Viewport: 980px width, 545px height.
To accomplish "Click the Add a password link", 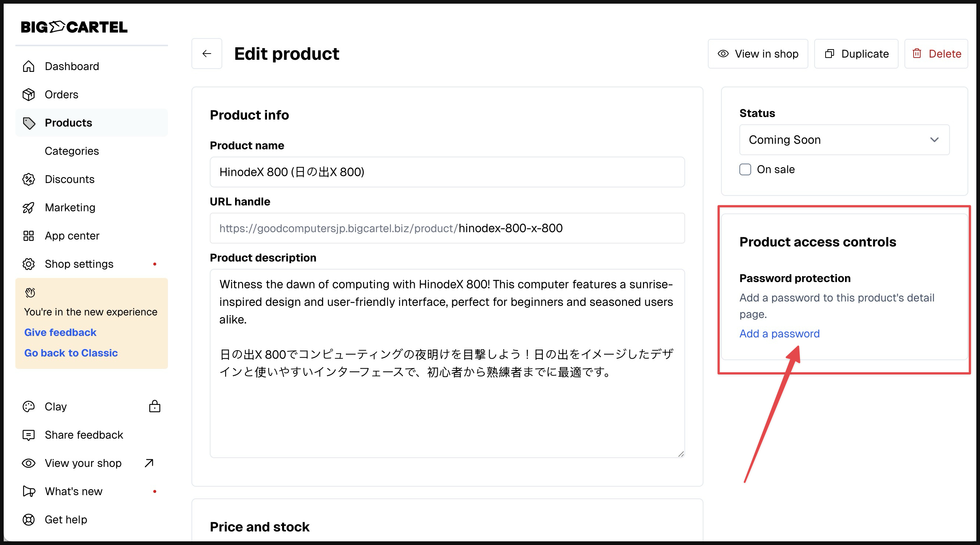I will (x=779, y=333).
